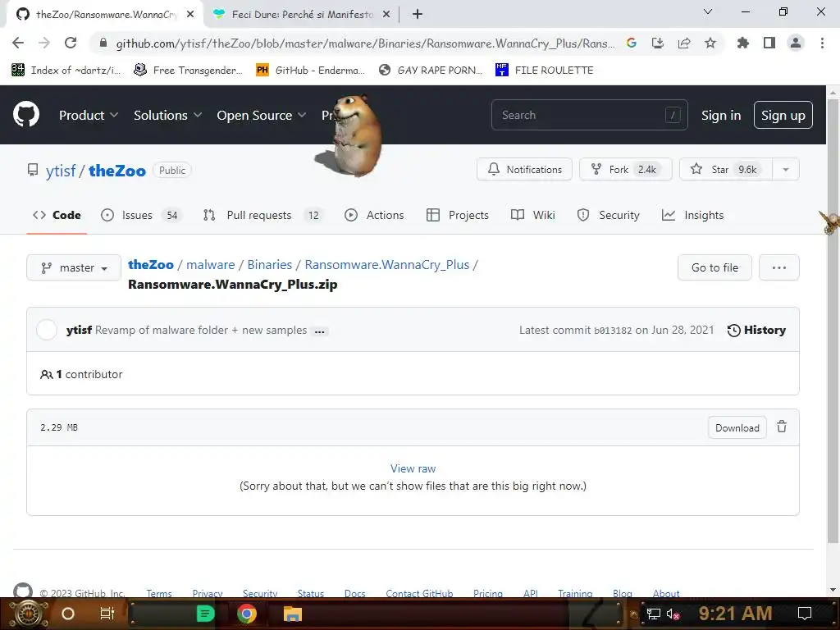Open the Wiki tab
This screenshot has width=840, height=630.
coord(533,215)
